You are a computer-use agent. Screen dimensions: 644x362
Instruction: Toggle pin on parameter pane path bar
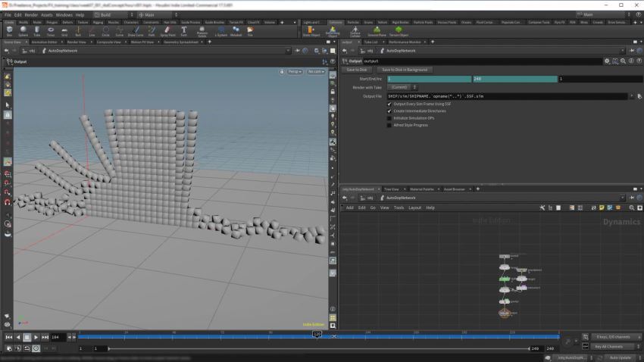632,51
